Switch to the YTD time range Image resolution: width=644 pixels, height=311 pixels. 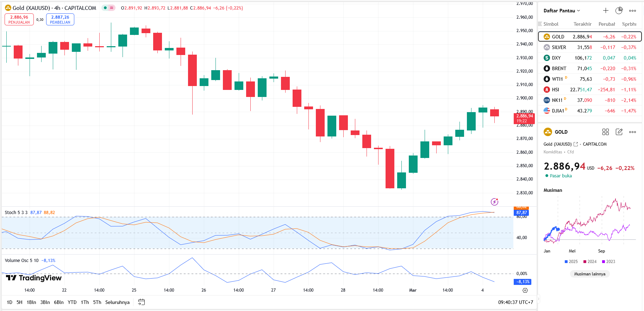[72, 302]
